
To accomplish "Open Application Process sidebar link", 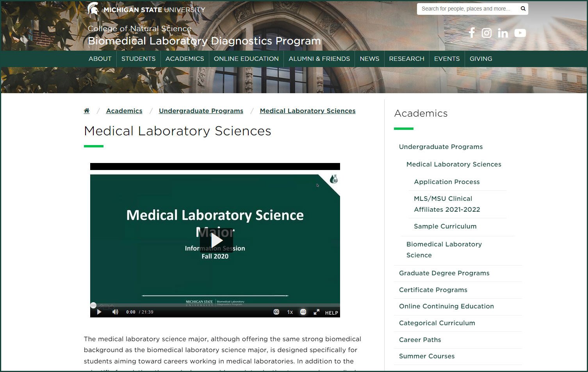I will click(x=447, y=182).
